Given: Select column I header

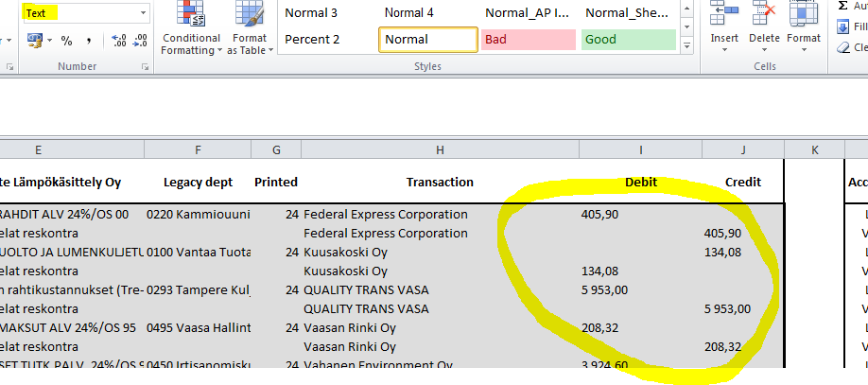Looking at the screenshot, I should tap(640, 149).
